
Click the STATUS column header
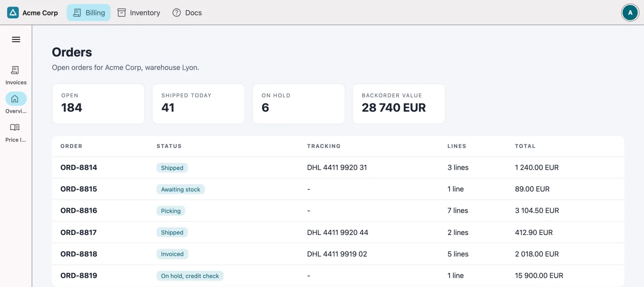pos(169,146)
